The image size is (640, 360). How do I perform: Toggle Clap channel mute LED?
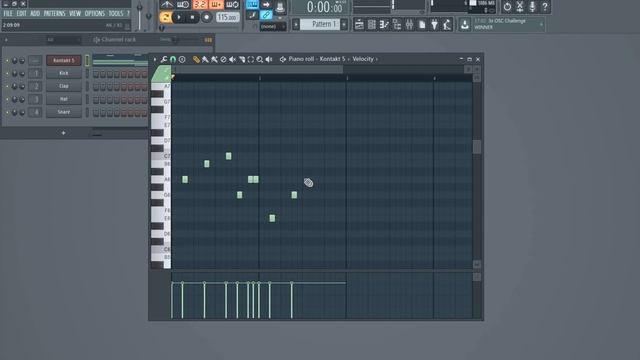click(x=7, y=87)
